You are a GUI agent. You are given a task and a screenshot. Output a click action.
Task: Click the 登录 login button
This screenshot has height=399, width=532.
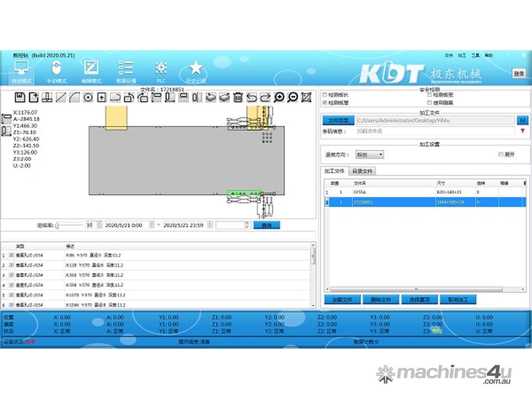tap(518, 73)
